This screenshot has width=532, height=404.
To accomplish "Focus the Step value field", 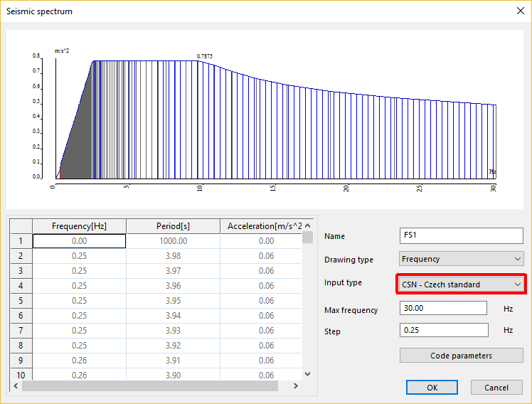I will (444, 330).
